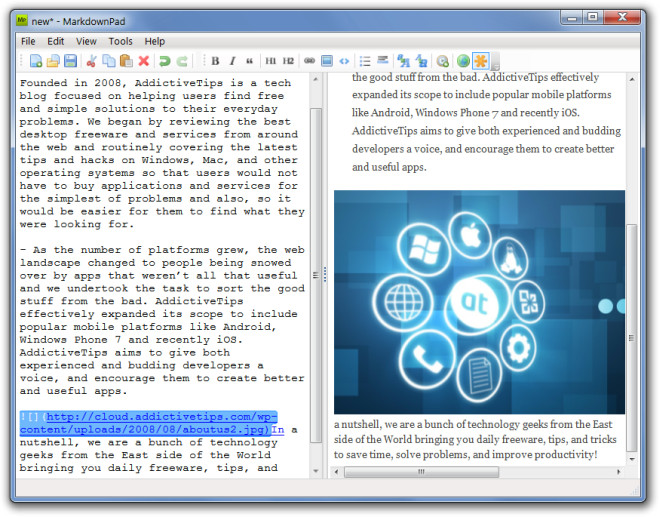660x517 pixels.
Task: Click the splitter grip between editor and preview
Action: coord(325,274)
